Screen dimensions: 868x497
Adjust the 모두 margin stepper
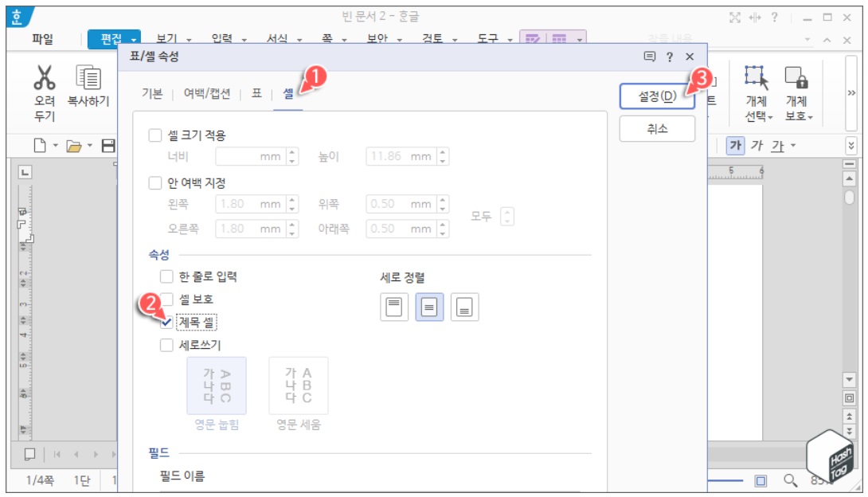point(507,216)
